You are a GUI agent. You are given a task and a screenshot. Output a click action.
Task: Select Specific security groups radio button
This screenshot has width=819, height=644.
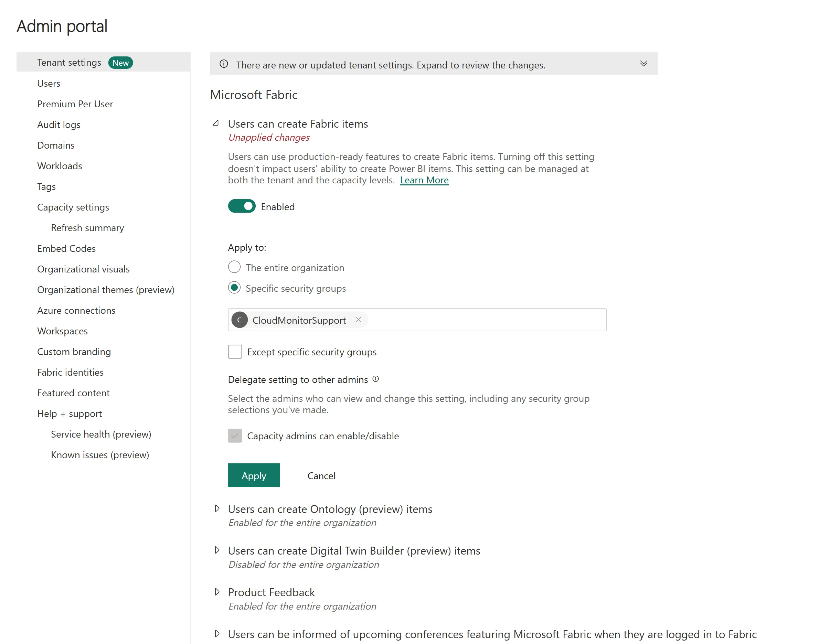click(x=234, y=288)
